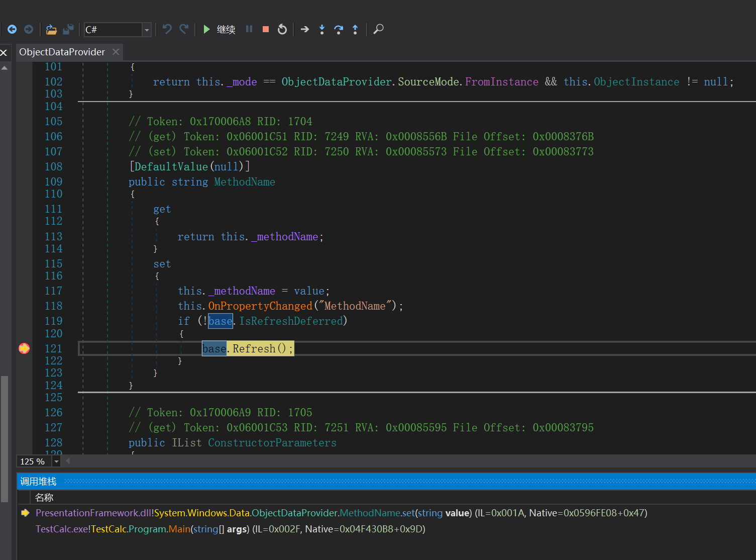This screenshot has height=560, width=756.
Task: Click the Step Into icon
Action: pos(322,30)
